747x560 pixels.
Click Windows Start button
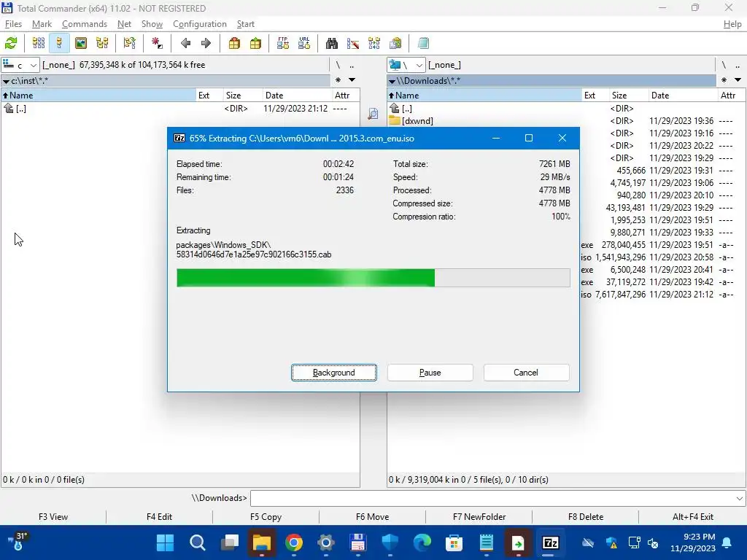pyautogui.click(x=166, y=542)
